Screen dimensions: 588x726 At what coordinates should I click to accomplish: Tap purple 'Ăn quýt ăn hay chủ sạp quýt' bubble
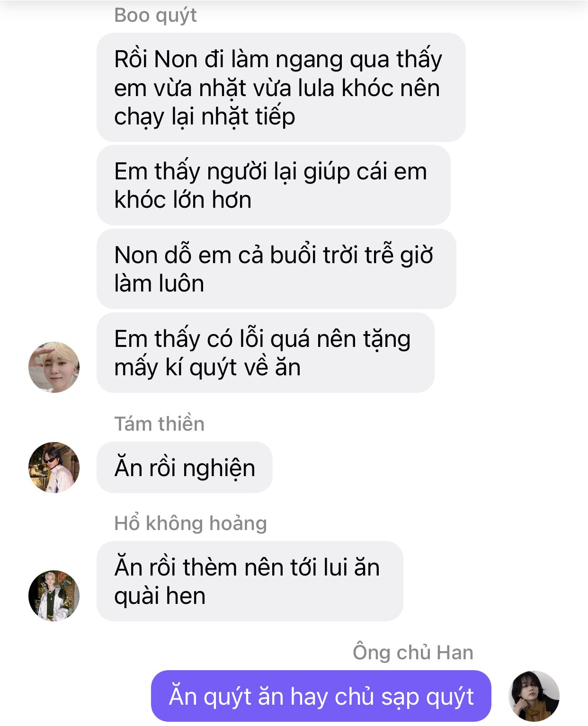tap(321, 696)
